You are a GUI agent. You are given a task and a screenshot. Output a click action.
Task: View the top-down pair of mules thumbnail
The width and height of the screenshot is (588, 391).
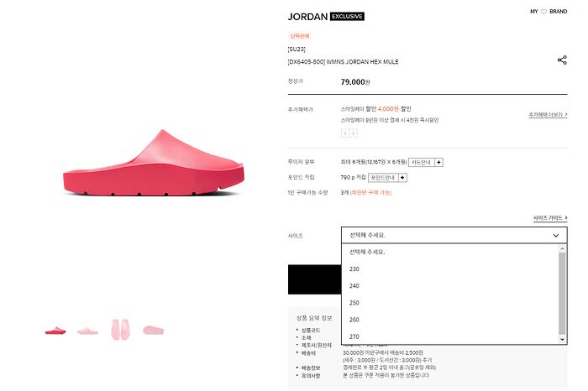point(120,330)
